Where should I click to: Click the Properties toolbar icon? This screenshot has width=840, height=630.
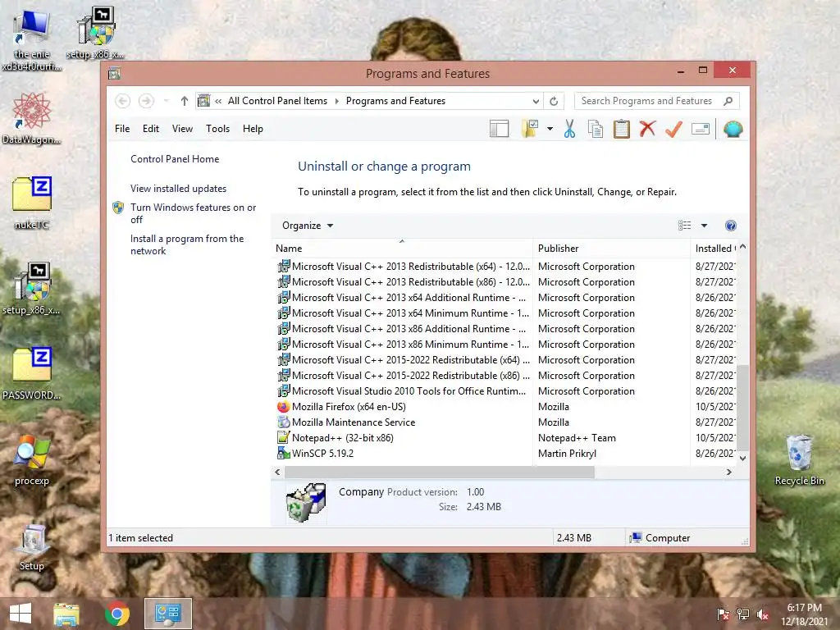pos(701,129)
